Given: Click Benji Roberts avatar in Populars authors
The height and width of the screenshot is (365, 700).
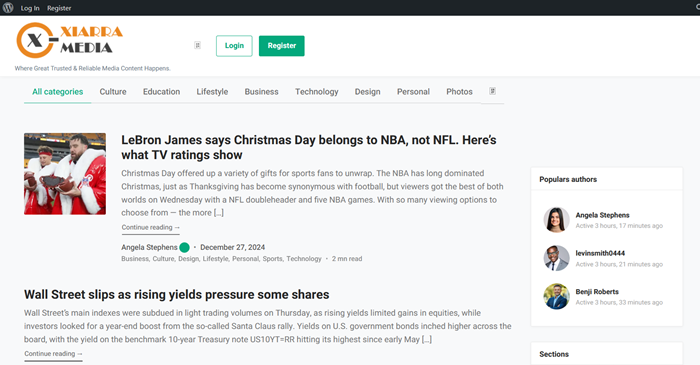Looking at the screenshot, I should pos(556,296).
